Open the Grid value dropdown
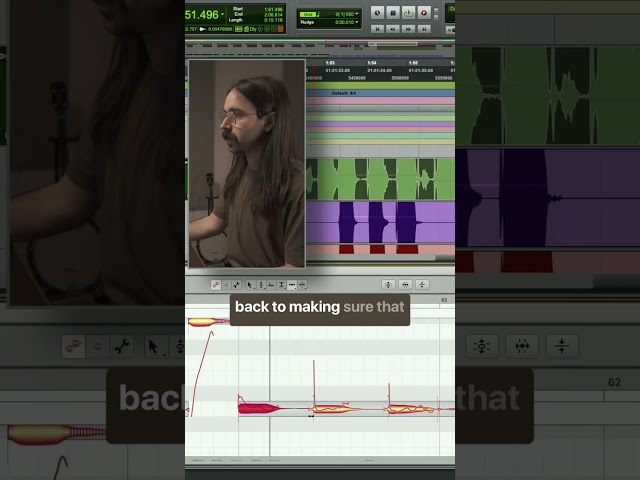Screen dimensions: 640x480 tap(357, 14)
